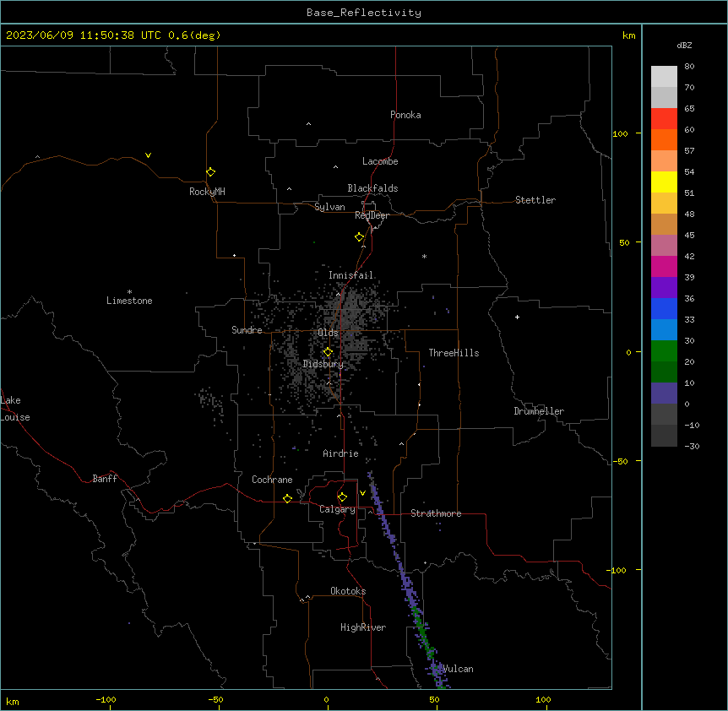This screenshot has height=711, width=728.
Task: Select the yellow diamond marker south of RedDeer
Action: (x=359, y=237)
